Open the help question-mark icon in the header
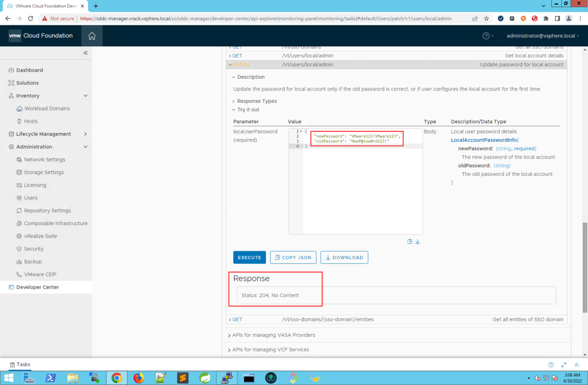Viewport: 588px width, 385px height. tap(486, 35)
